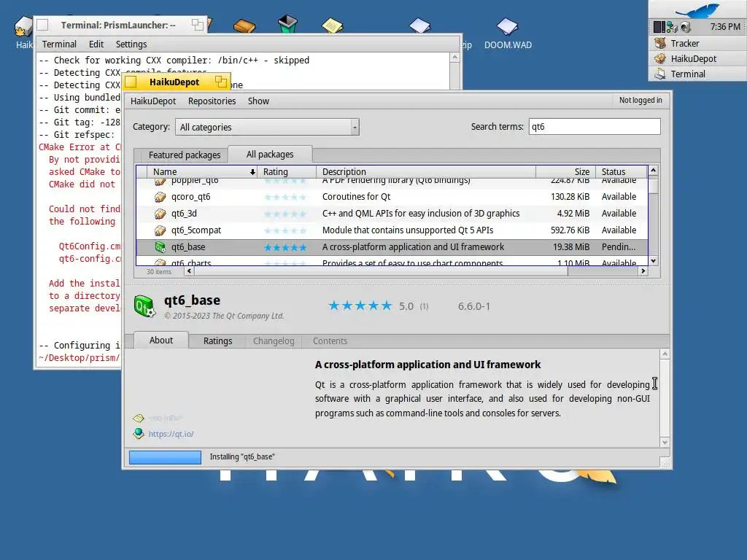Open the Trash icon on desktop
This screenshot has height=560, width=747.
coord(287,24)
